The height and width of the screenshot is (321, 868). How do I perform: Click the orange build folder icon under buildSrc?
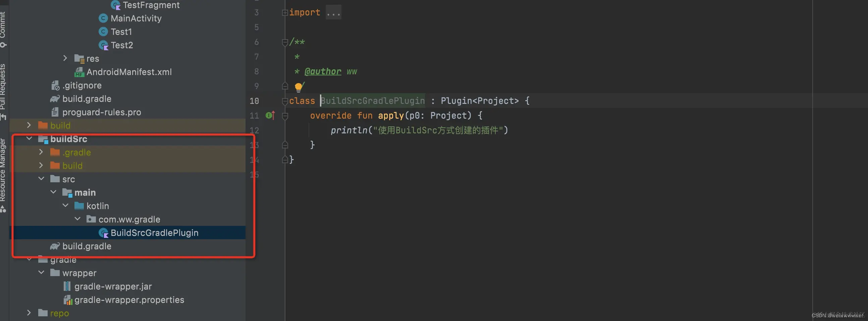55,166
